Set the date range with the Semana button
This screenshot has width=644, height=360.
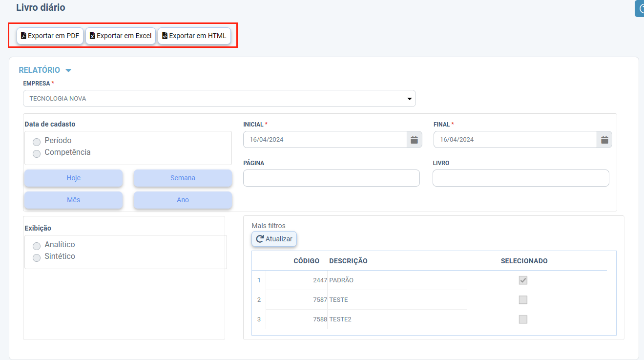pyautogui.click(x=183, y=178)
